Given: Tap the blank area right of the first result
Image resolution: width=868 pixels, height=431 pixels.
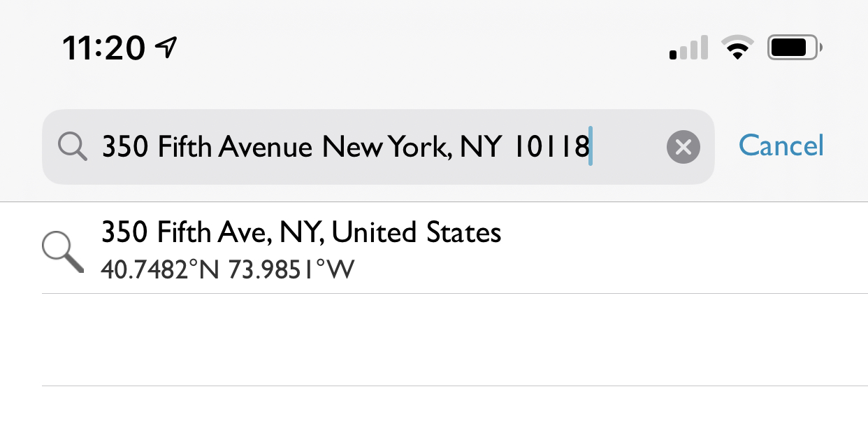Looking at the screenshot, I should (x=685, y=248).
